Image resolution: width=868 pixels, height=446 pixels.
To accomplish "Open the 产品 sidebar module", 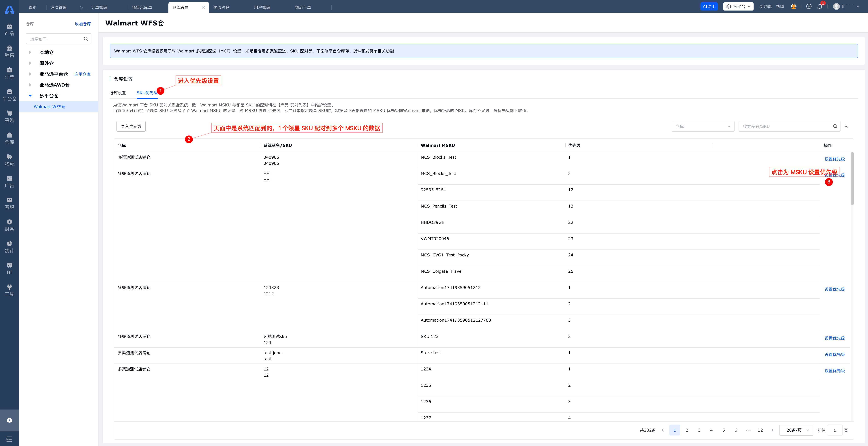I will [x=10, y=30].
